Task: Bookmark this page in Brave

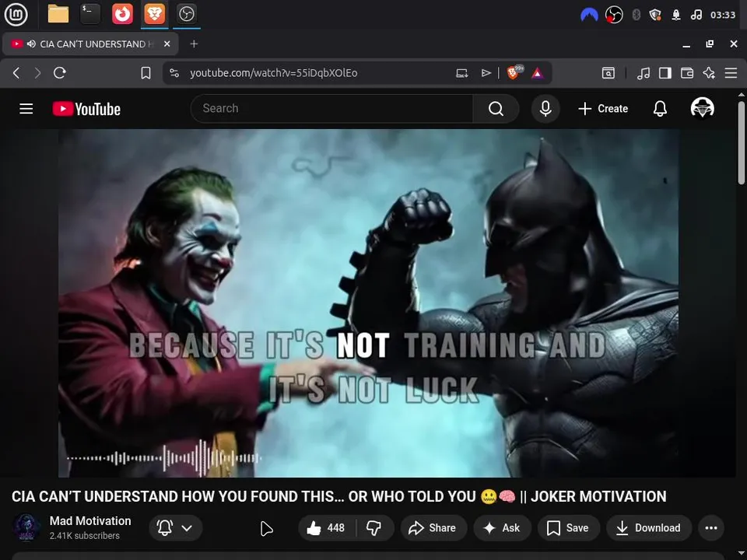Action: coord(146,73)
